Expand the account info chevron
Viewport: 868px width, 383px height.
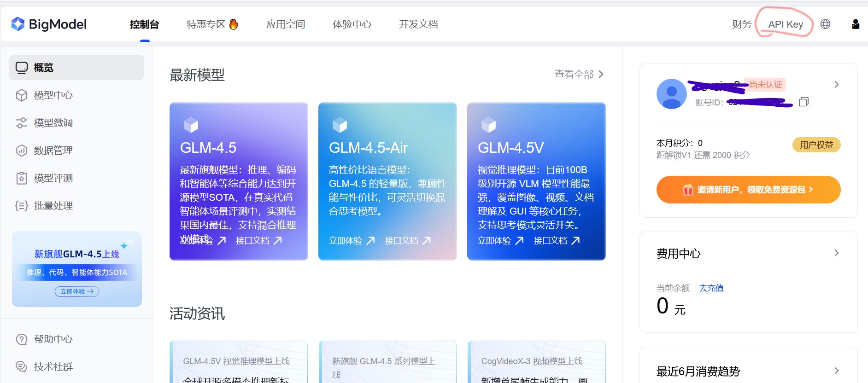pyautogui.click(x=837, y=85)
